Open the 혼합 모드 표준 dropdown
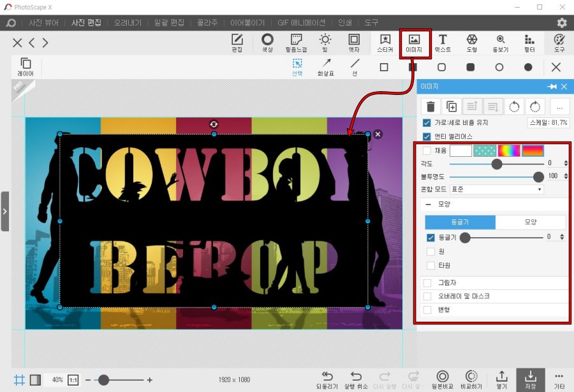 point(497,189)
